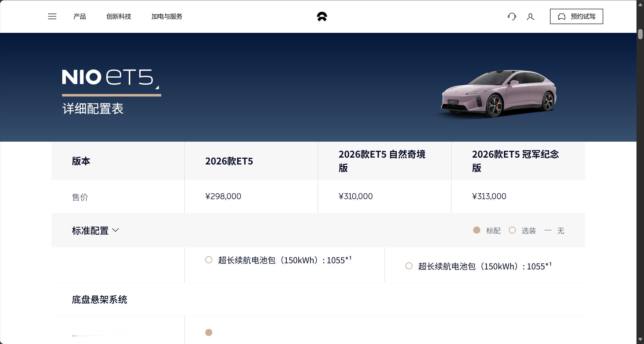Click the page vertical scrollbar thumb

point(640,34)
